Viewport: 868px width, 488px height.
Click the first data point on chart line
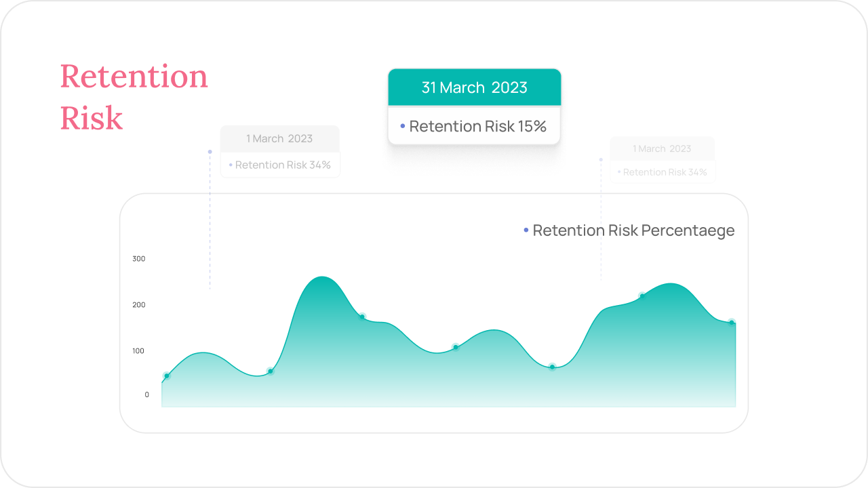tap(166, 376)
